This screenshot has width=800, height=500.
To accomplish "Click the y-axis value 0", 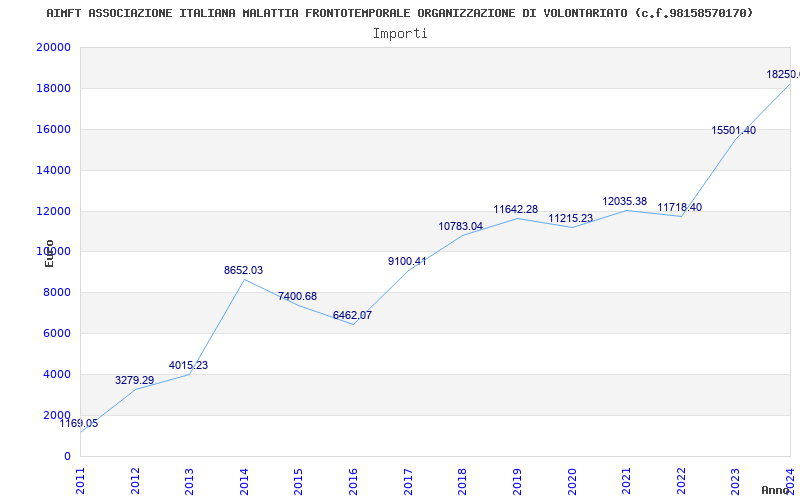I will 67,456.
